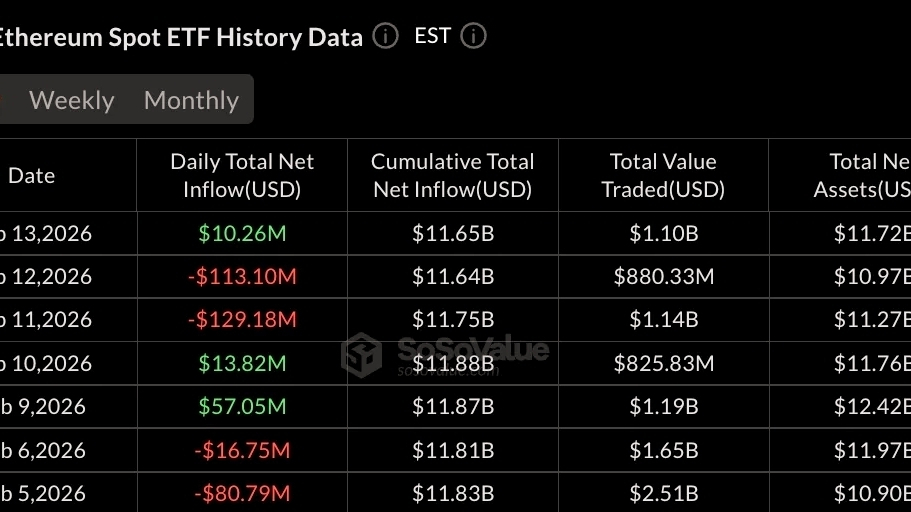Screen dimensions: 911x512
Task: Click the Date column header
Action: click(31, 175)
